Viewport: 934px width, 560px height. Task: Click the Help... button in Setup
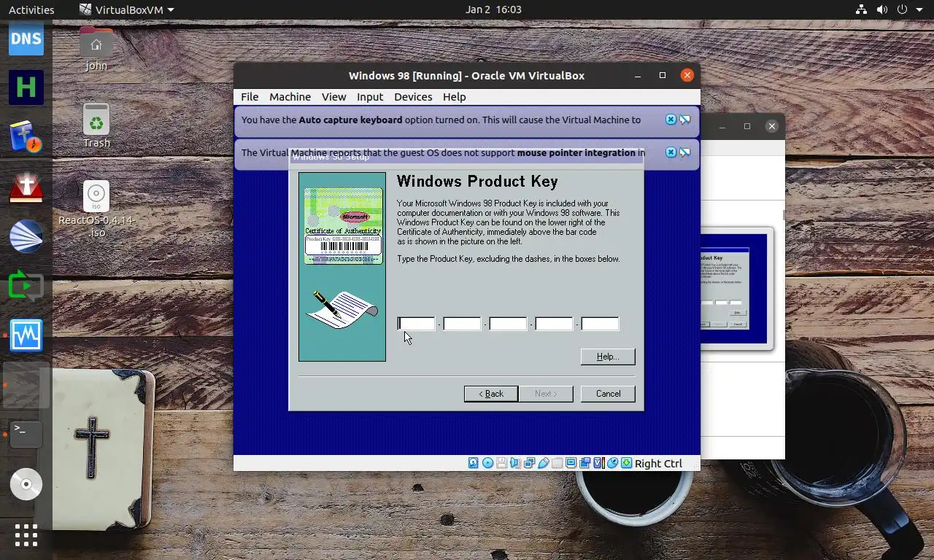(608, 357)
